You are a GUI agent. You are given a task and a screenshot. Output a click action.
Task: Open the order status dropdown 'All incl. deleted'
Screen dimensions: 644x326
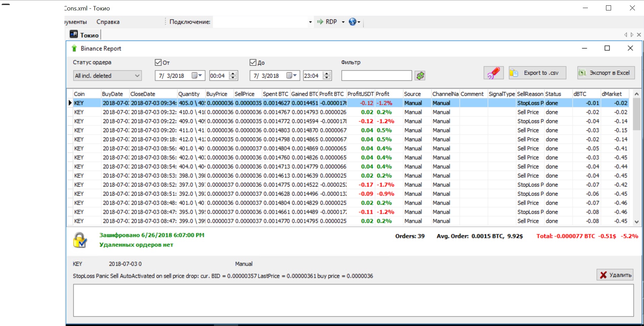point(107,76)
